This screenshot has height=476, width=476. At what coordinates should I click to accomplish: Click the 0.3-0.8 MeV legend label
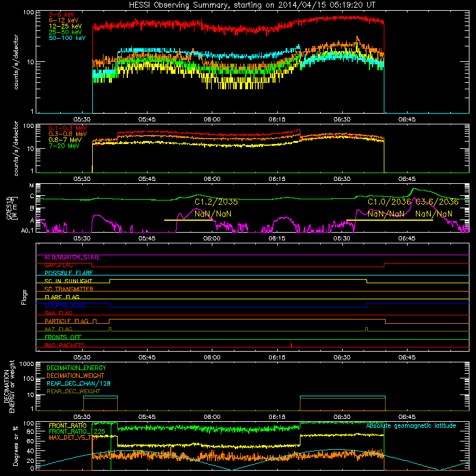(x=68, y=134)
